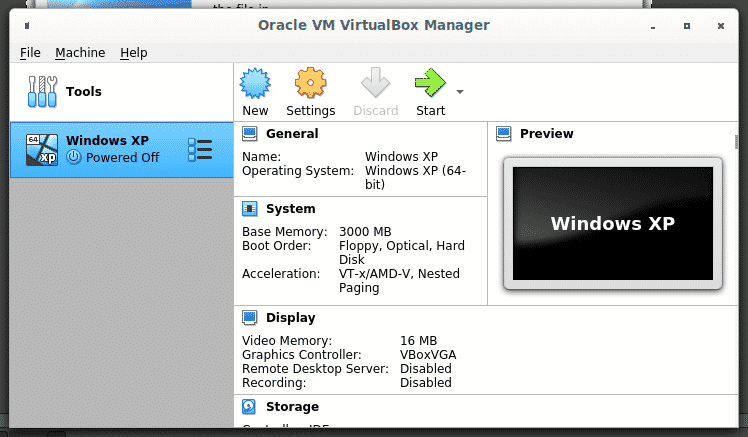Click the Storage section header

click(292, 407)
